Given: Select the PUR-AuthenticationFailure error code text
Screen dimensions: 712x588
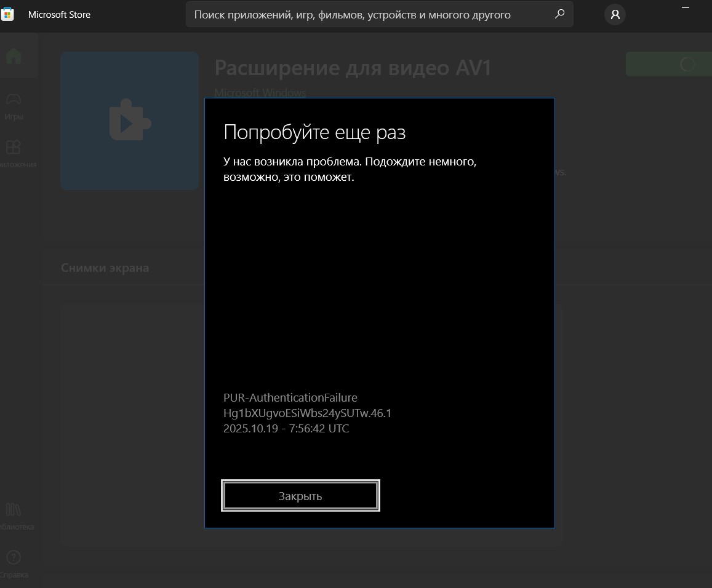Looking at the screenshot, I should point(290,397).
